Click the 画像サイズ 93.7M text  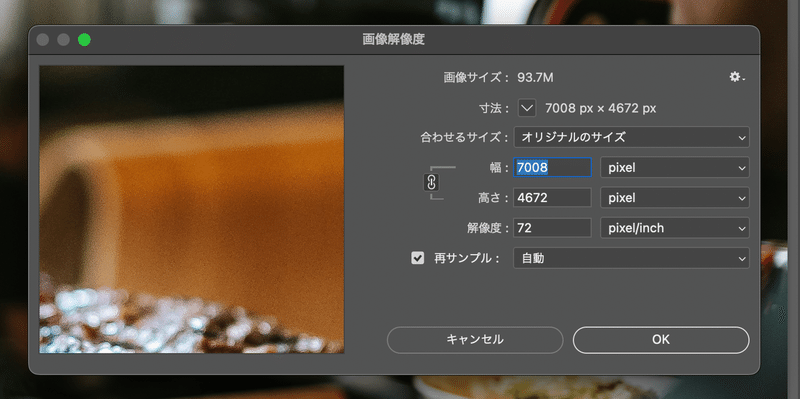tap(498, 78)
